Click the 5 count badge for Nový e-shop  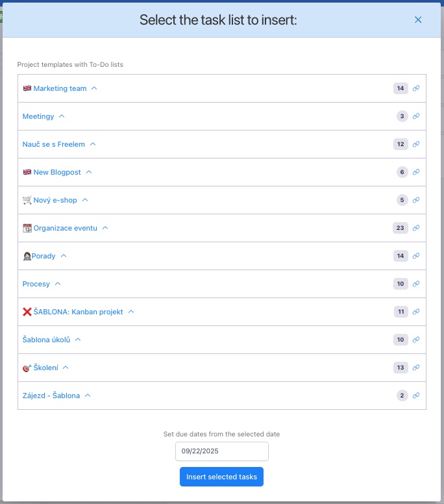click(402, 200)
